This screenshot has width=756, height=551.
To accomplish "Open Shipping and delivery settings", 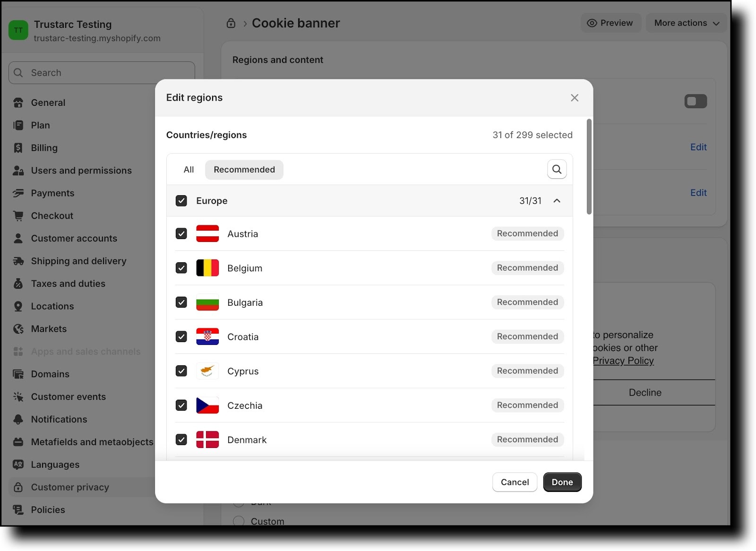I will pos(78,261).
